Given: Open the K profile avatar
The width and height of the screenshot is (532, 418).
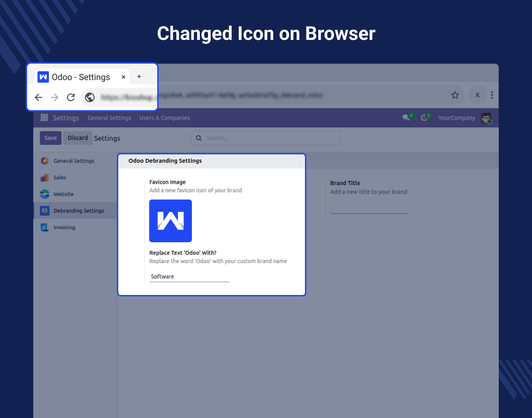Looking at the screenshot, I should pos(478,95).
